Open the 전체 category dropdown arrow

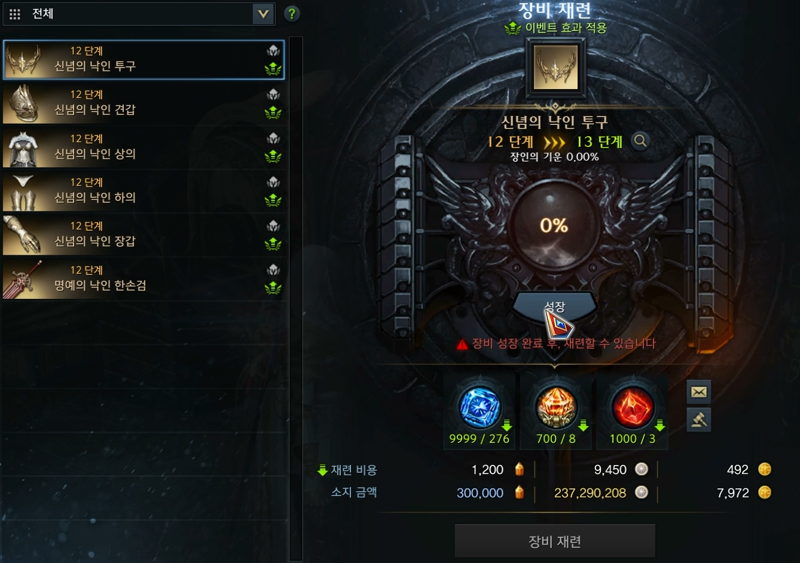pos(263,14)
